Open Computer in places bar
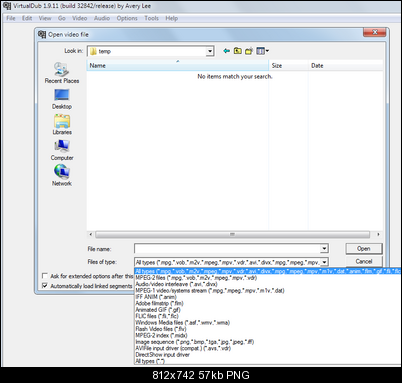The width and height of the screenshot is (402, 383). click(x=62, y=150)
